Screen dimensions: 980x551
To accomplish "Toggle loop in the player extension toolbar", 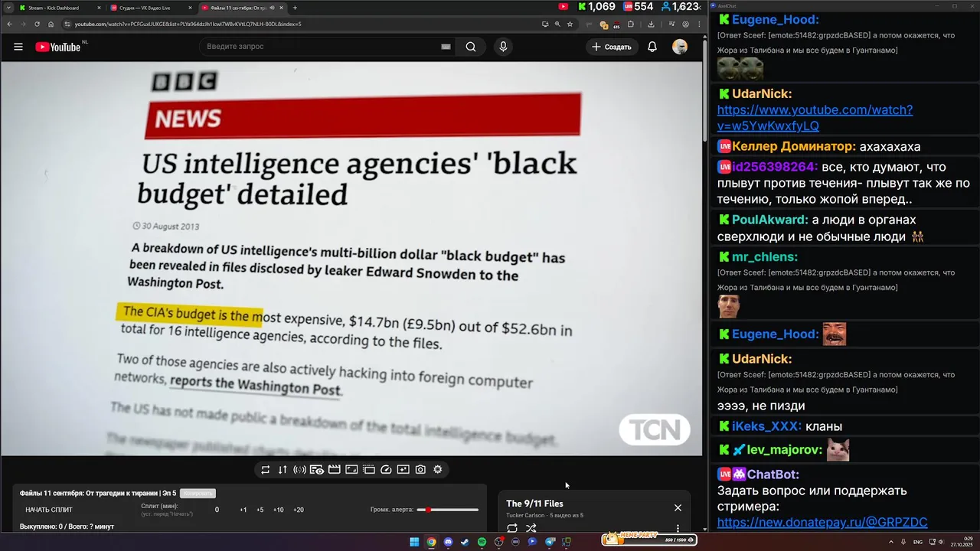I will click(265, 470).
